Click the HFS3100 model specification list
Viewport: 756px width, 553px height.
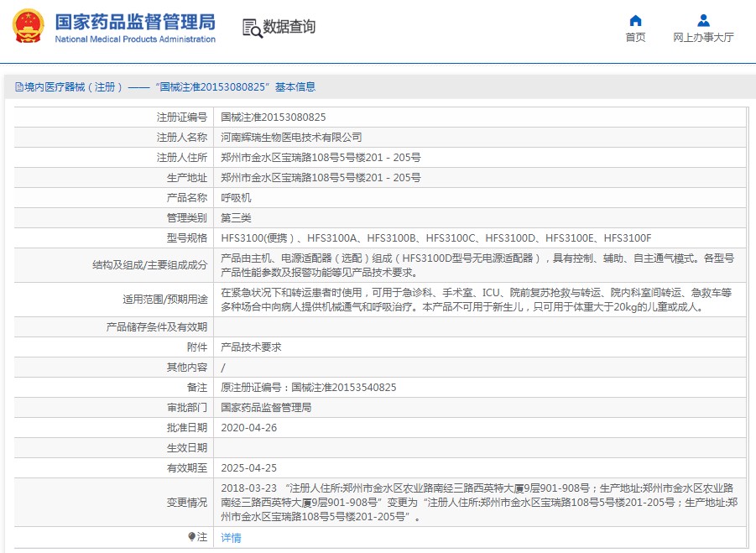coord(435,238)
